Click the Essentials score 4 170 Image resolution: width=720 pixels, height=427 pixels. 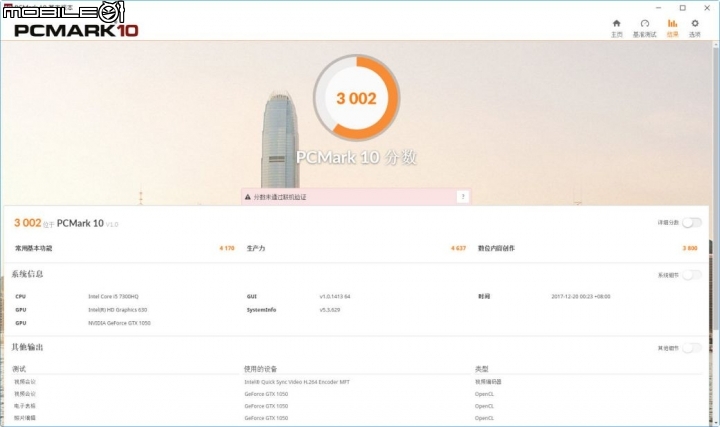[x=227, y=248]
